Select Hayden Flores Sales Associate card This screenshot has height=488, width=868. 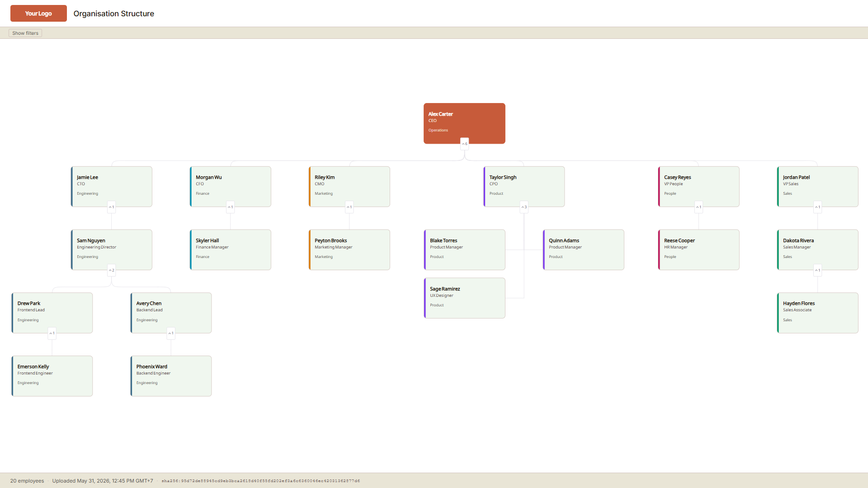[817, 313]
